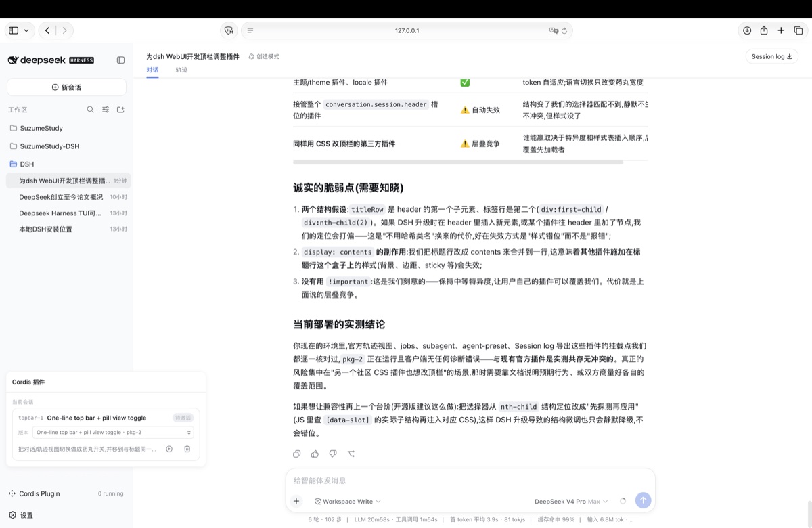The width and height of the screenshot is (812, 528).
Task: Toggle 创造模式 mode
Action: [x=264, y=56]
